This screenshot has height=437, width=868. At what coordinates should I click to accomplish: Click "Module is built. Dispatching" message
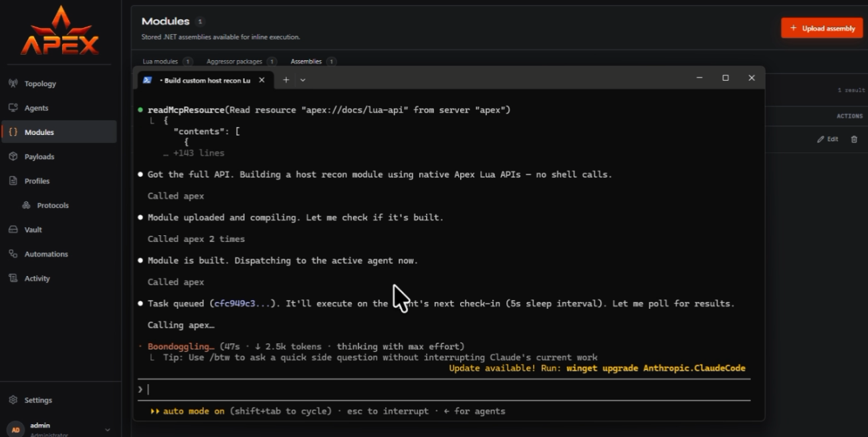tap(283, 261)
